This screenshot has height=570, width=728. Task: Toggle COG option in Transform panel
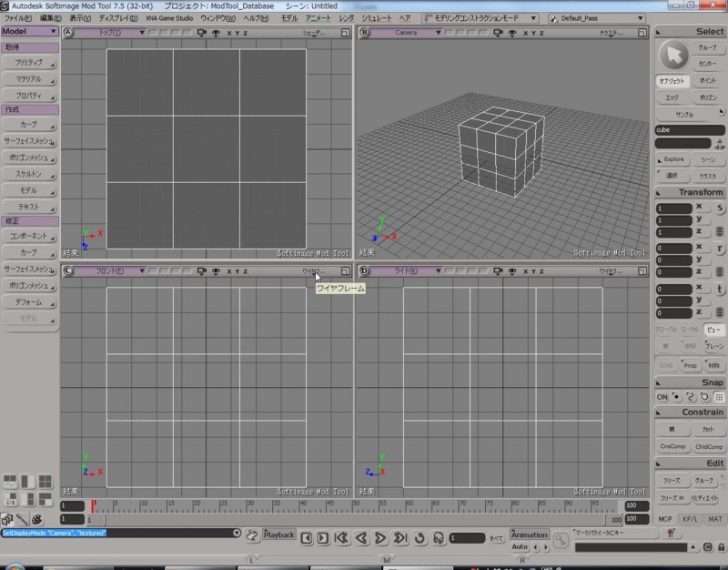click(x=666, y=365)
